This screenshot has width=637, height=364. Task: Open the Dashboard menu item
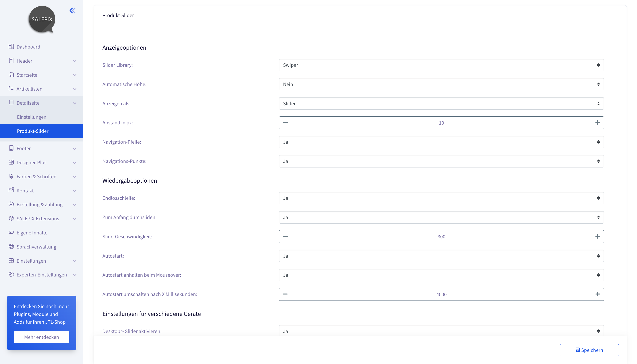(41, 47)
